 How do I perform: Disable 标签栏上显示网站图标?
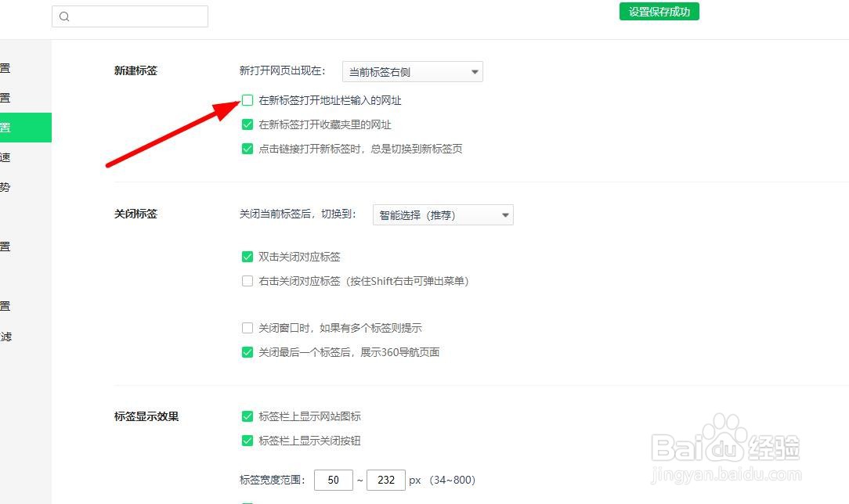[247, 416]
